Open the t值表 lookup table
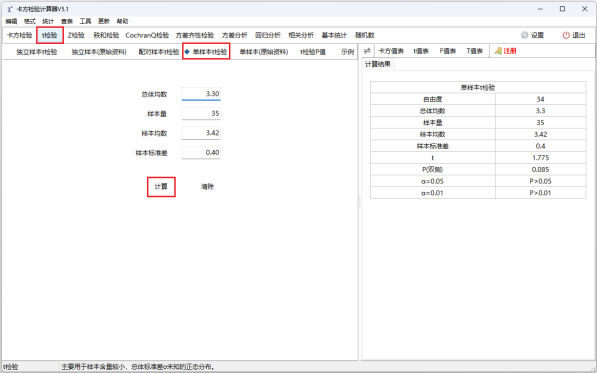The image size is (597, 373). click(x=421, y=51)
